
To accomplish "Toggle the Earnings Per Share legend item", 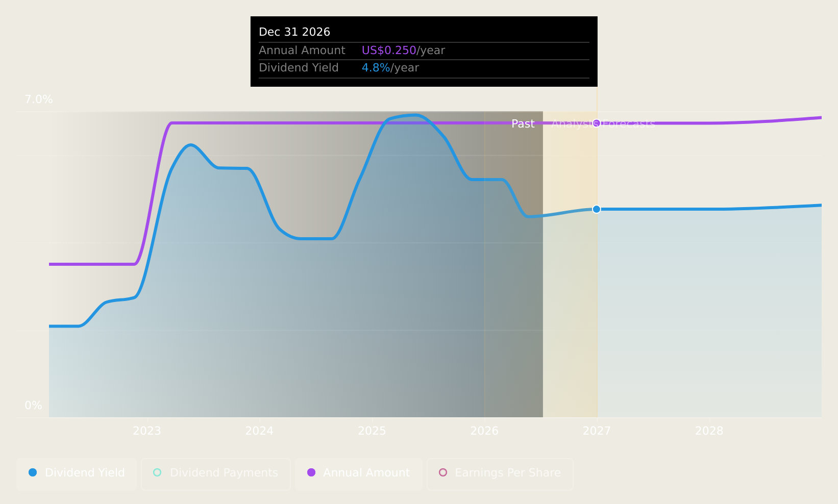I will 500,474.
